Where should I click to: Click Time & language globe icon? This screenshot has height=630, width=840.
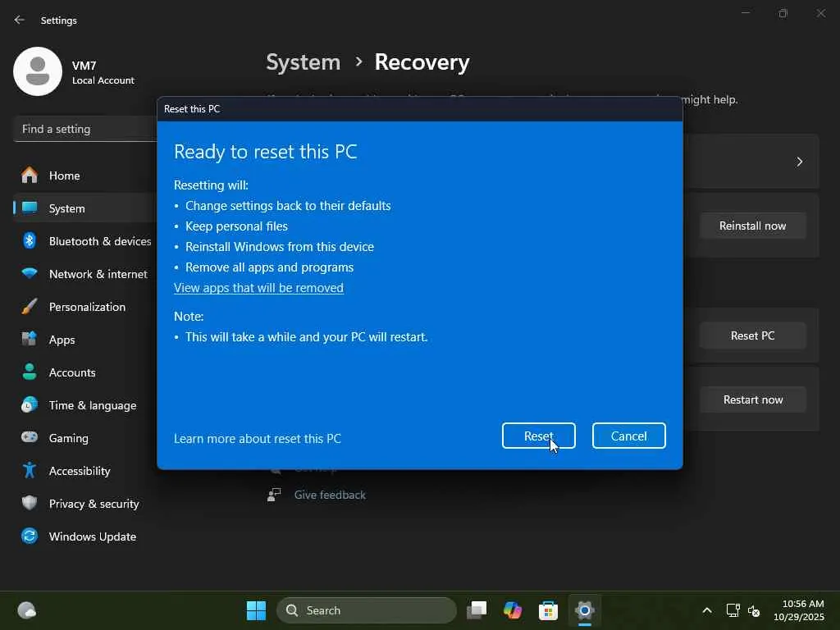30,405
